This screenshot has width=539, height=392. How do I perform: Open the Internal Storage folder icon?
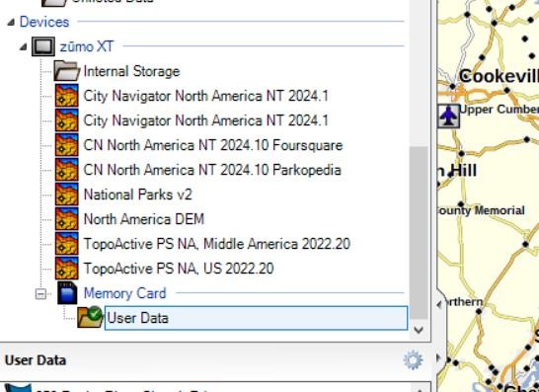point(67,71)
